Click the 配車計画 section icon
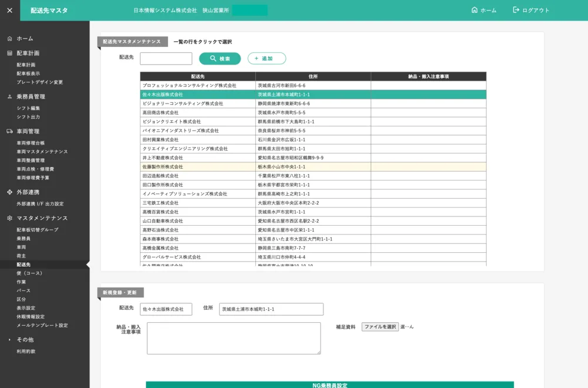This screenshot has width=588, height=388. [9, 53]
